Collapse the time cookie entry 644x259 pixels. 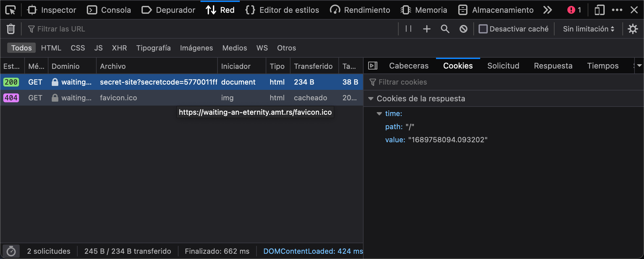click(379, 114)
